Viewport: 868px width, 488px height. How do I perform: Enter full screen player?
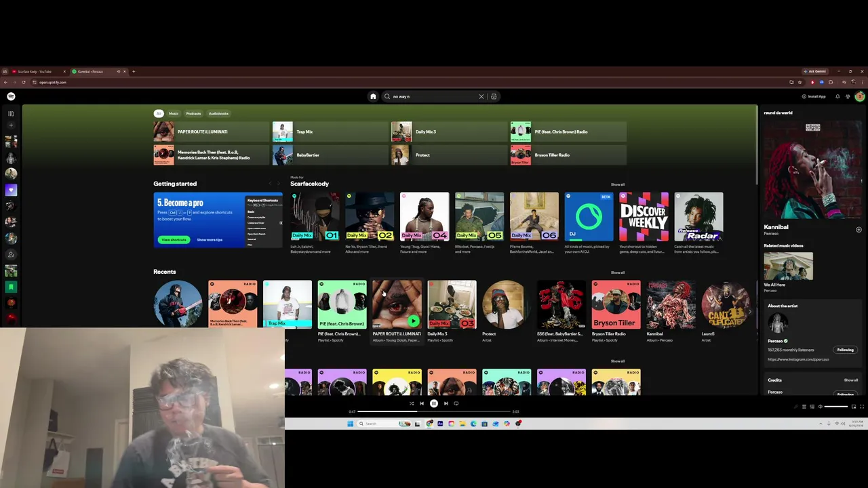tap(862, 407)
